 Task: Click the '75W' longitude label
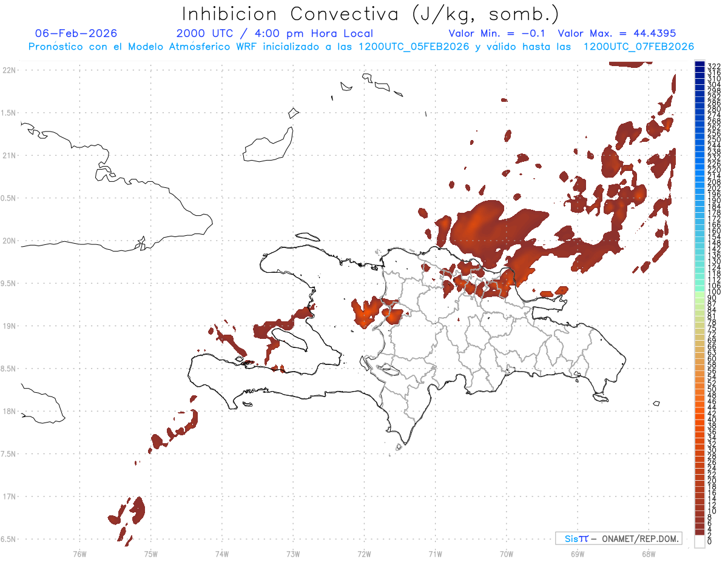[x=151, y=553]
